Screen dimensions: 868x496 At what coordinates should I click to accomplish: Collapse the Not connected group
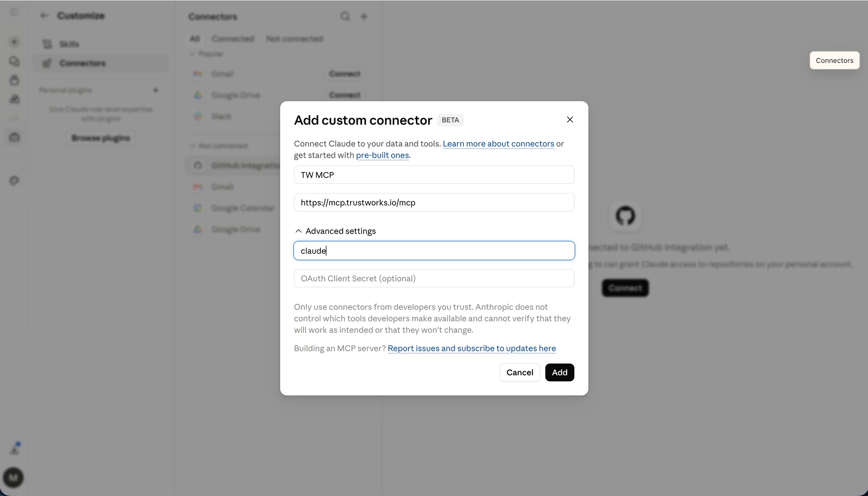[218, 146]
